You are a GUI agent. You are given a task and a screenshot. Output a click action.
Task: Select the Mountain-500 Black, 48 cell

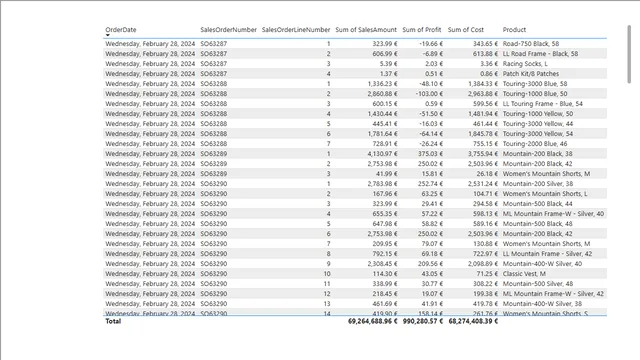(537, 224)
